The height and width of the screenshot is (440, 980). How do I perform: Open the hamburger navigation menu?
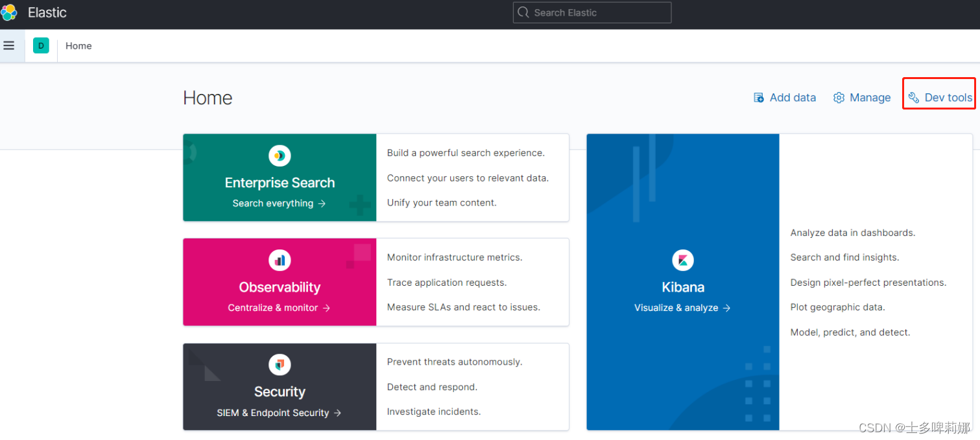[x=9, y=46]
